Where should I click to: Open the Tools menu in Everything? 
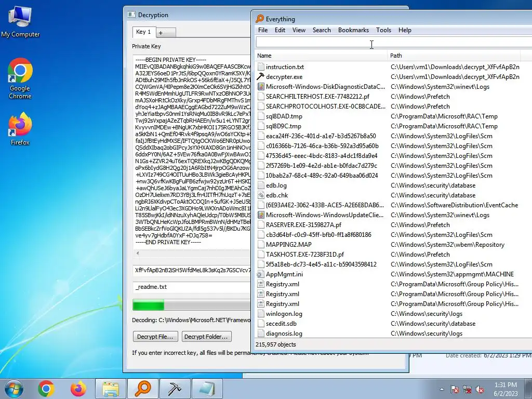(384, 30)
